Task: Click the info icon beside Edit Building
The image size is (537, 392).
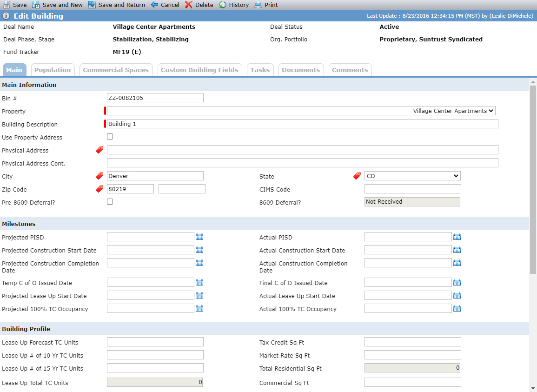Action: 6,16
